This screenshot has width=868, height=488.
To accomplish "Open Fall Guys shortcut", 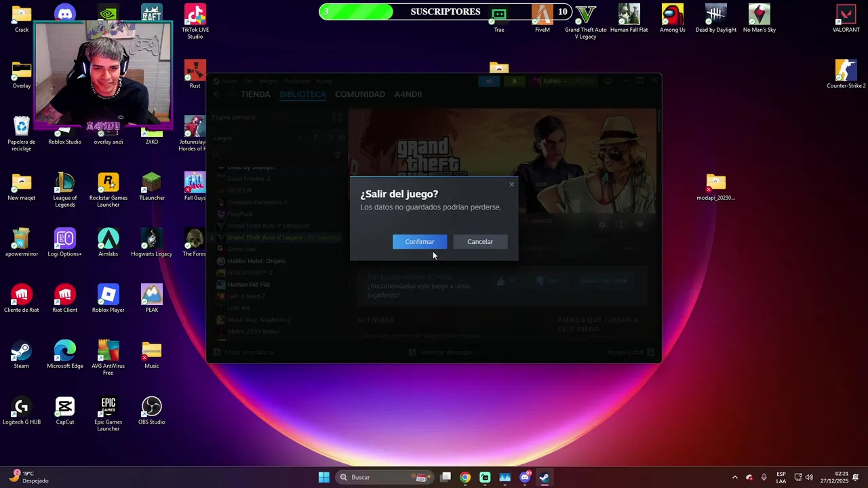I will click(x=195, y=187).
